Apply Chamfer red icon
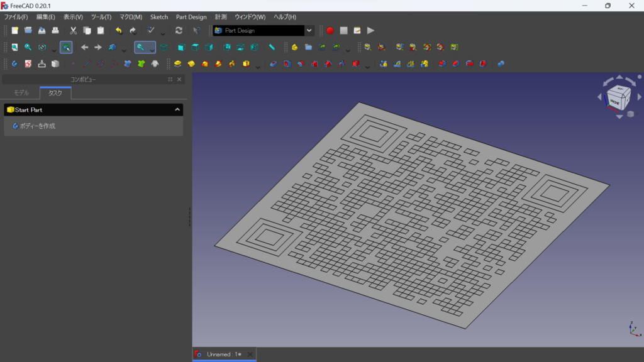The image size is (644, 362). click(x=456, y=63)
